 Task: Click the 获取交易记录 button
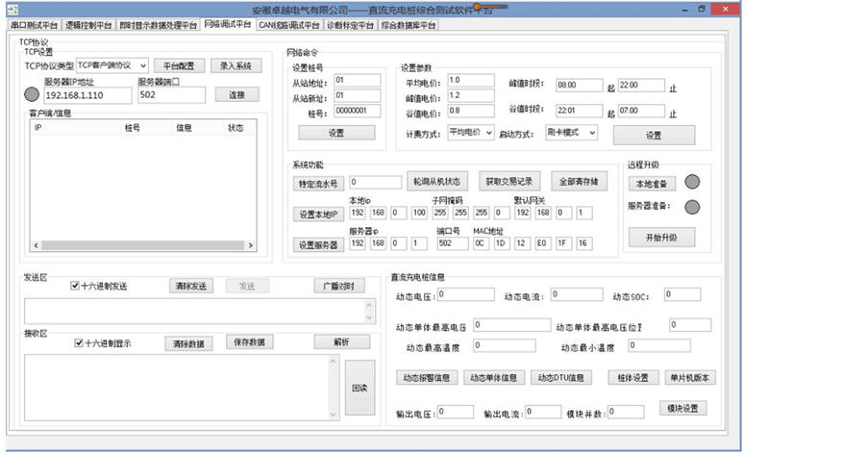point(510,181)
